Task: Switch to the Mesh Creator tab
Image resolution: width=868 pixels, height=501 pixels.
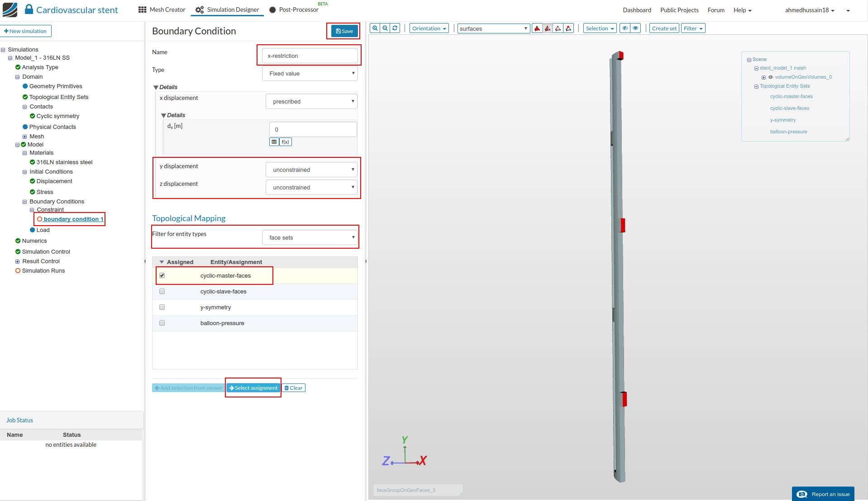Action: tap(162, 9)
